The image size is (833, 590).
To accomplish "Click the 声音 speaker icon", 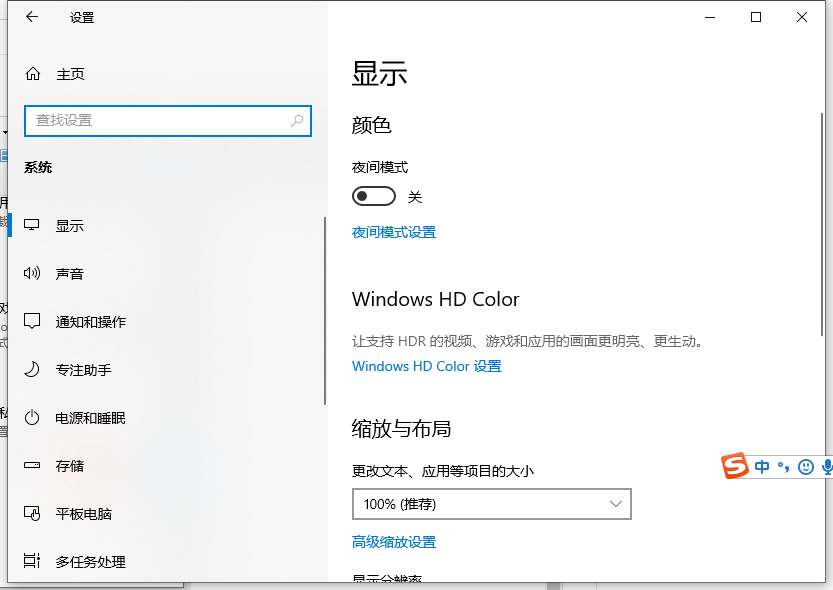I will [33, 274].
